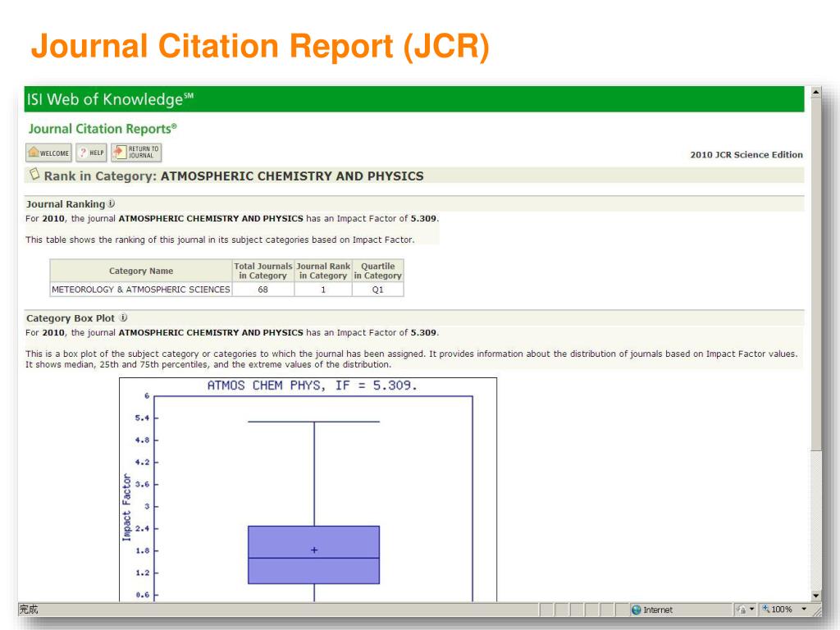840x630 pixels.
Task: Click the total journals value '68'
Action: click(x=263, y=290)
